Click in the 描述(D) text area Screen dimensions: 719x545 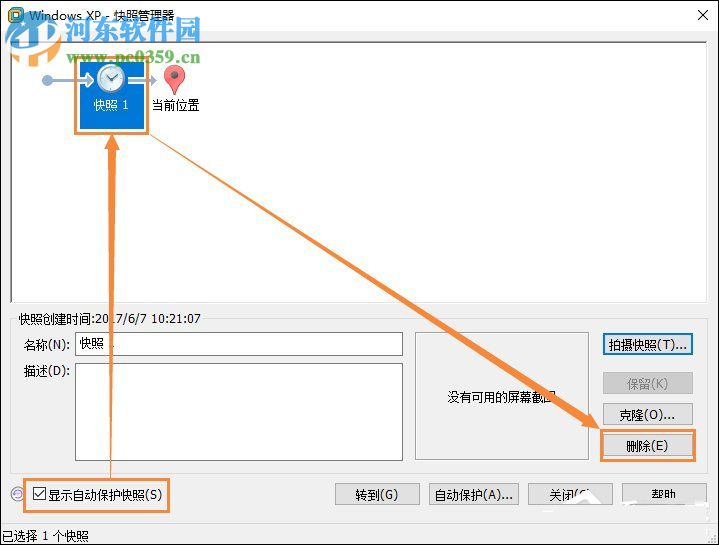click(x=239, y=412)
